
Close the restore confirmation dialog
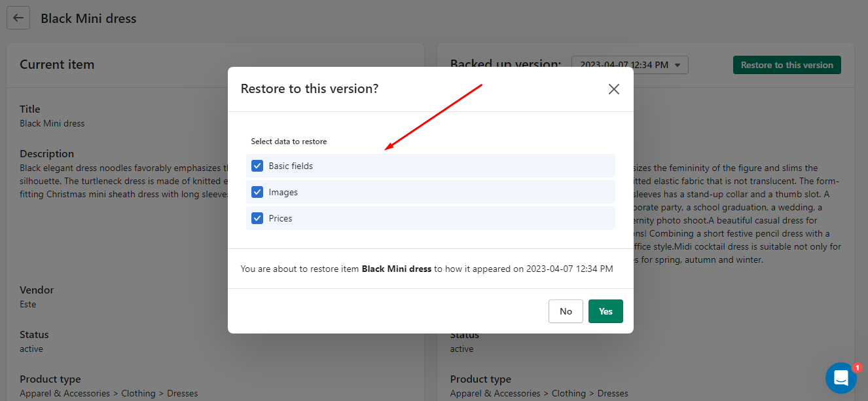tap(613, 89)
